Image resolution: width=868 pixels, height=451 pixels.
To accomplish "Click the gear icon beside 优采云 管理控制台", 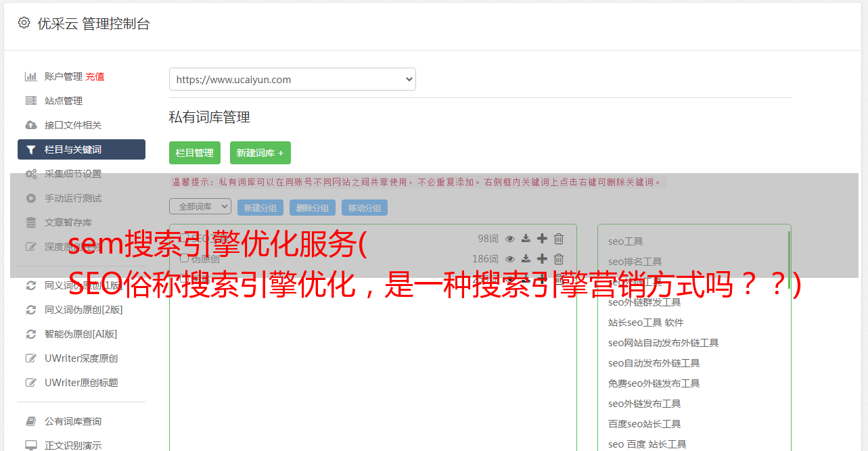I will (24, 23).
